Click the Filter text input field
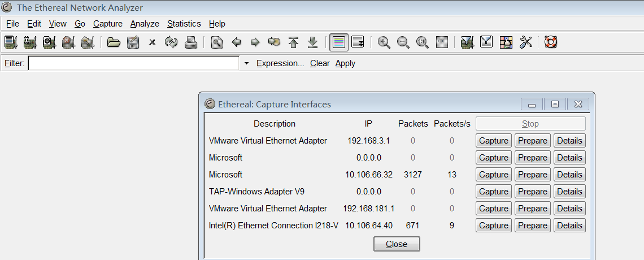The height and width of the screenshot is (260, 644). [133, 63]
